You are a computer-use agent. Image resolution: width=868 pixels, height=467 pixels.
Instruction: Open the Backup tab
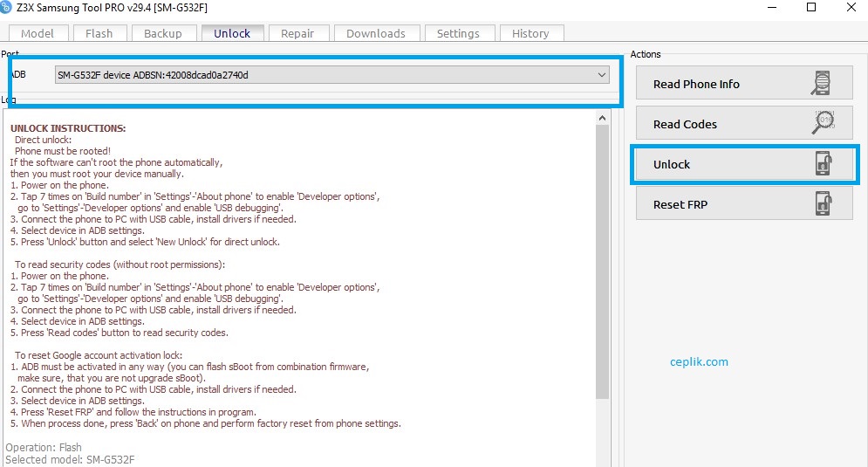click(163, 33)
